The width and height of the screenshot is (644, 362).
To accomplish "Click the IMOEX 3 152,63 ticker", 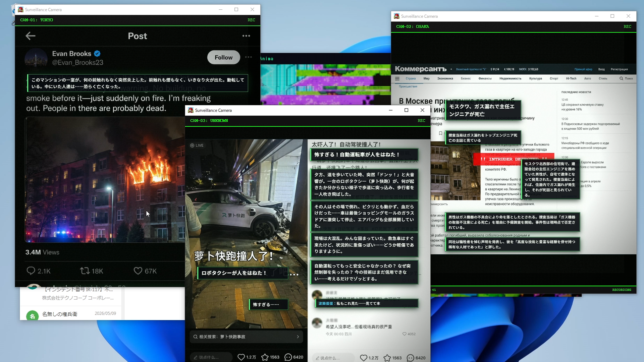I will pos(529,69).
